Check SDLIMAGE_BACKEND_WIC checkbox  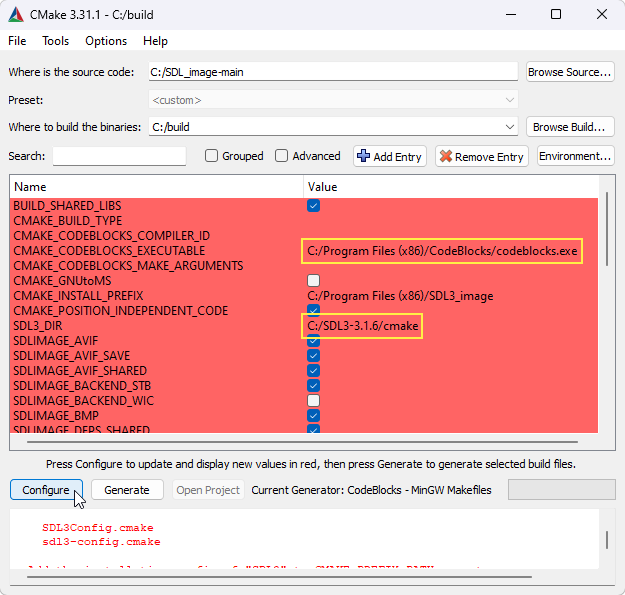point(313,401)
